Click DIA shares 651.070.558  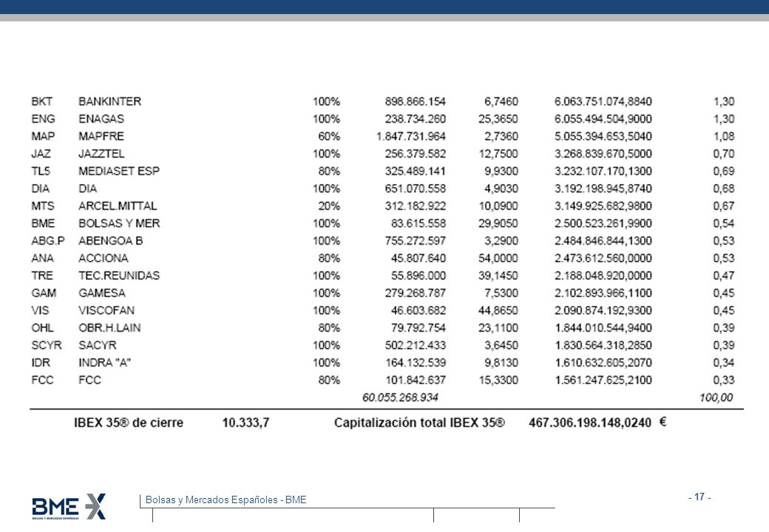(x=416, y=188)
